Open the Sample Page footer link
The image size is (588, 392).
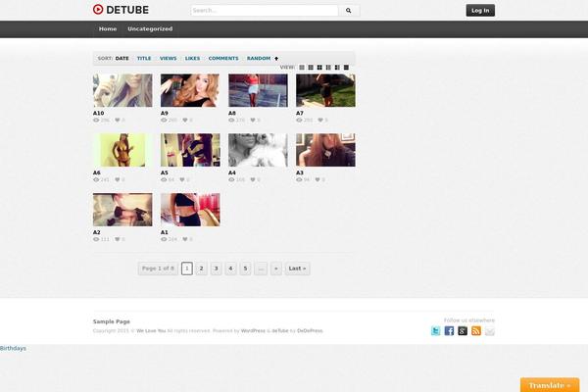click(x=112, y=321)
